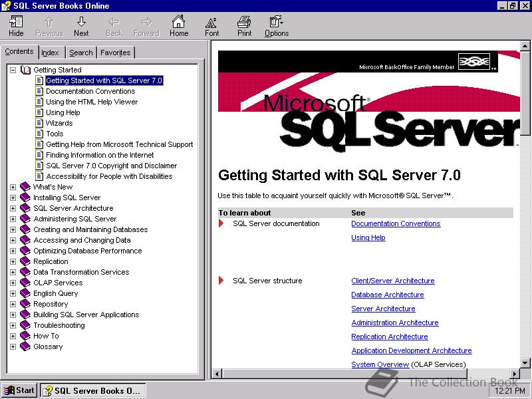
Task: Follow the Database Architecture link
Action: pyautogui.click(x=388, y=295)
